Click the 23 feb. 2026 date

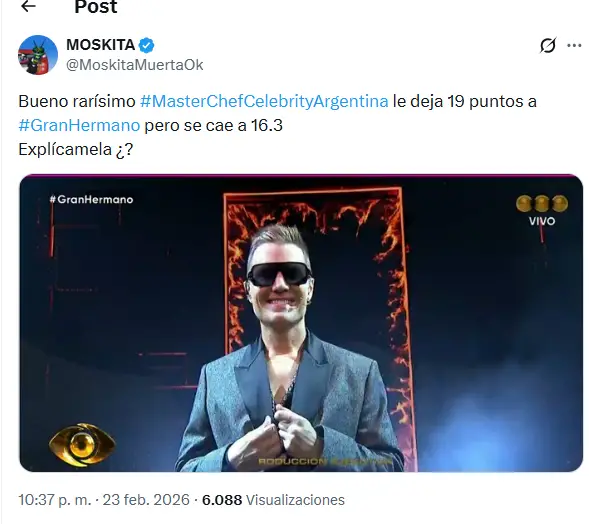pyautogui.click(x=146, y=500)
